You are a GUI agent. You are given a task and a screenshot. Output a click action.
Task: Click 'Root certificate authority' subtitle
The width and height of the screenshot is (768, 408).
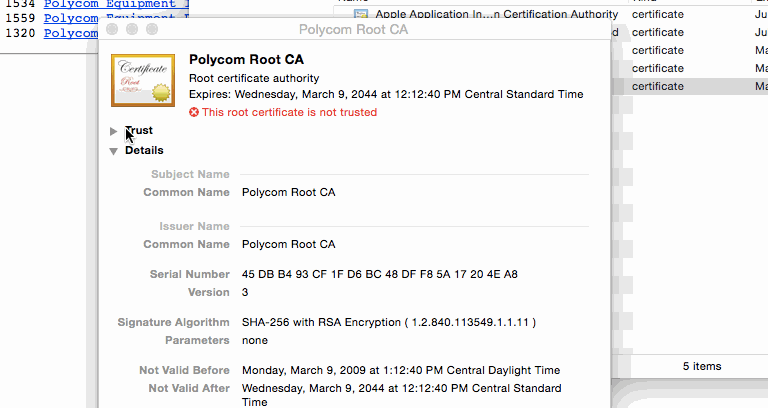[x=254, y=78]
